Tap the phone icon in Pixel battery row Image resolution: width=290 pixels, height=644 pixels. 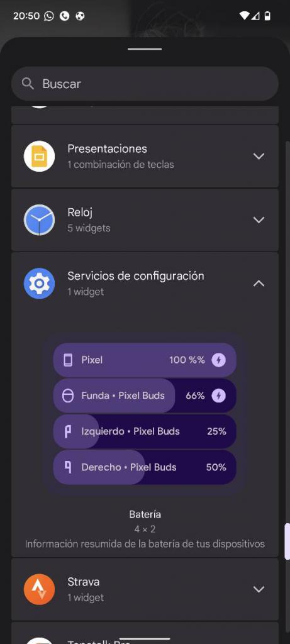pos(68,360)
